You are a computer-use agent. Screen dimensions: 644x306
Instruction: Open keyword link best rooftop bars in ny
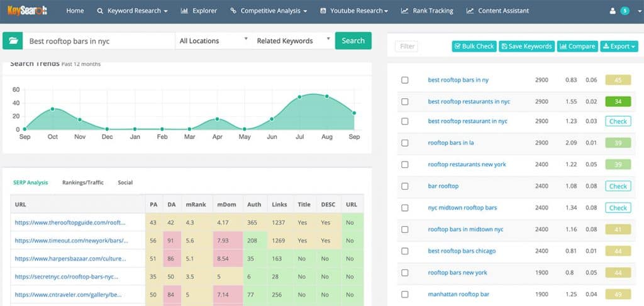pyautogui.click(x=458, y=80)
